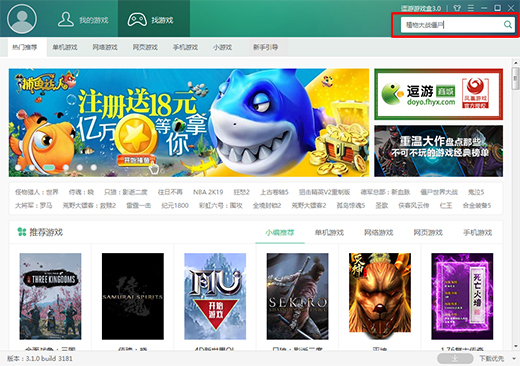
Task: Open the 狙击精英V2重制版 link
Action: pos(324,192)
